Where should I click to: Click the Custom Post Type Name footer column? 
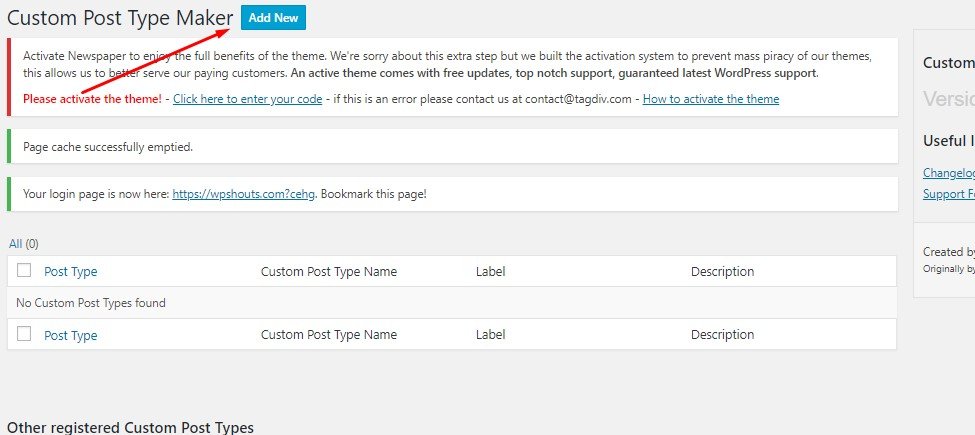click(329, 335)
